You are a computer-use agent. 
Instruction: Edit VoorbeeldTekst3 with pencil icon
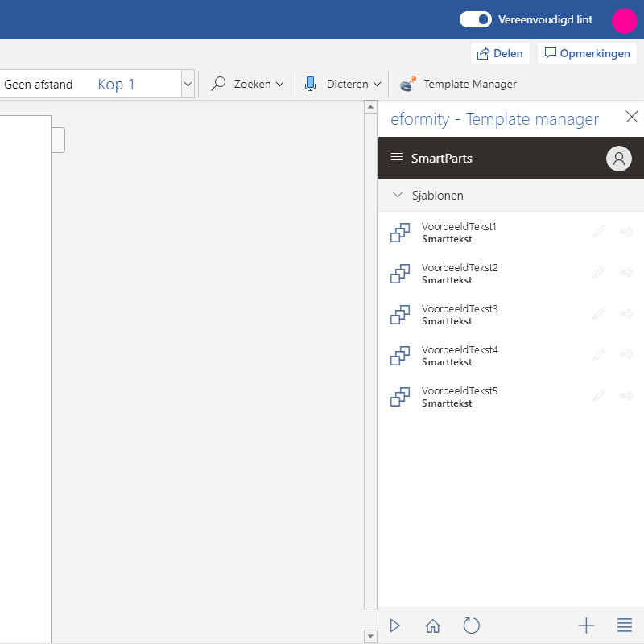599,313
